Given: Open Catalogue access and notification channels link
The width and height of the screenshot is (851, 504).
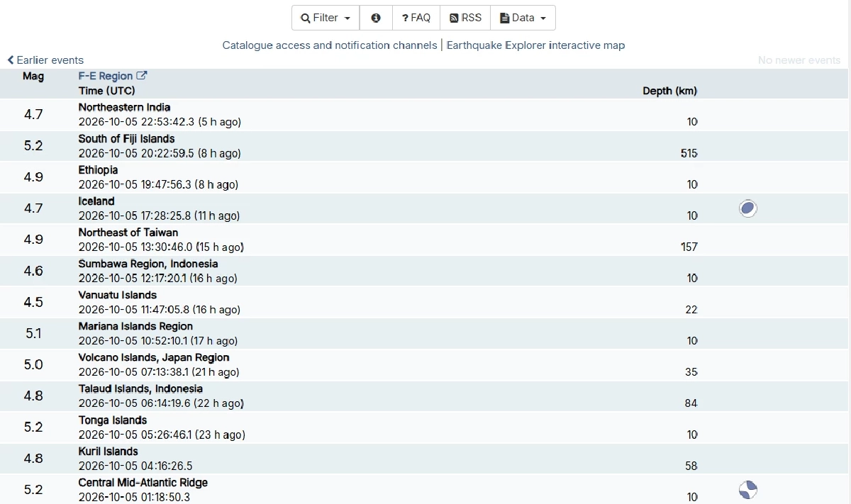Looking at the screenshot, I should coord(330,45).
